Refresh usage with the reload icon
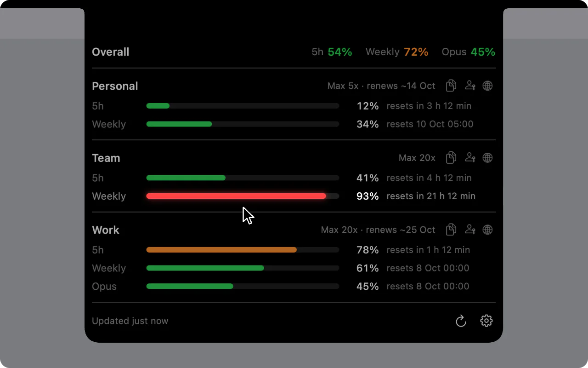The height and width of the screenshot is (368, 588). (461, 321)
